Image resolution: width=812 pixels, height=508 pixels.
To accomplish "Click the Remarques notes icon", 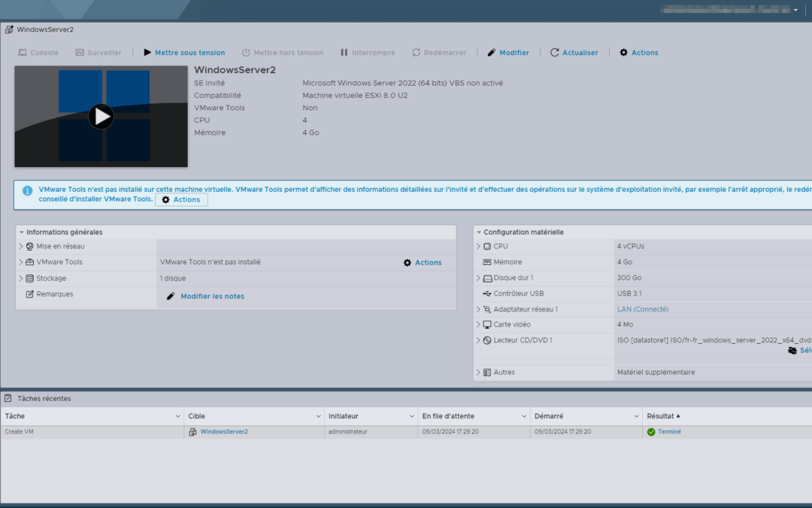I will tap(29, 294).
